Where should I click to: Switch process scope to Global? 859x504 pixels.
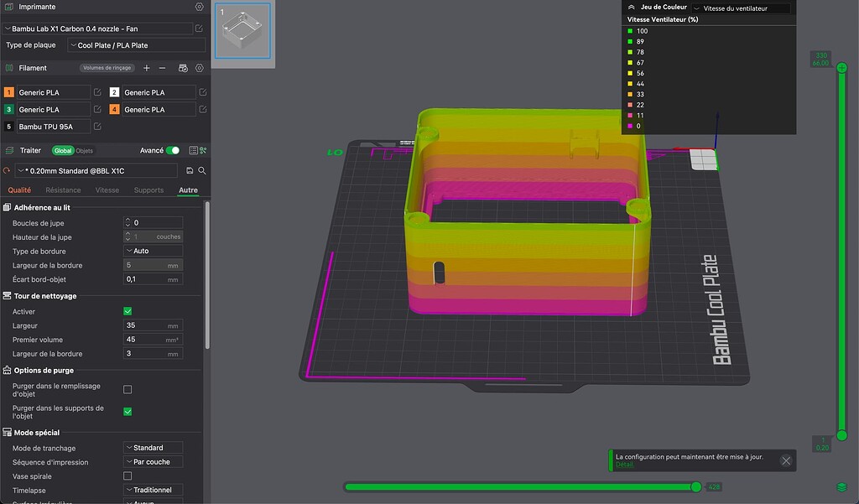62,151
